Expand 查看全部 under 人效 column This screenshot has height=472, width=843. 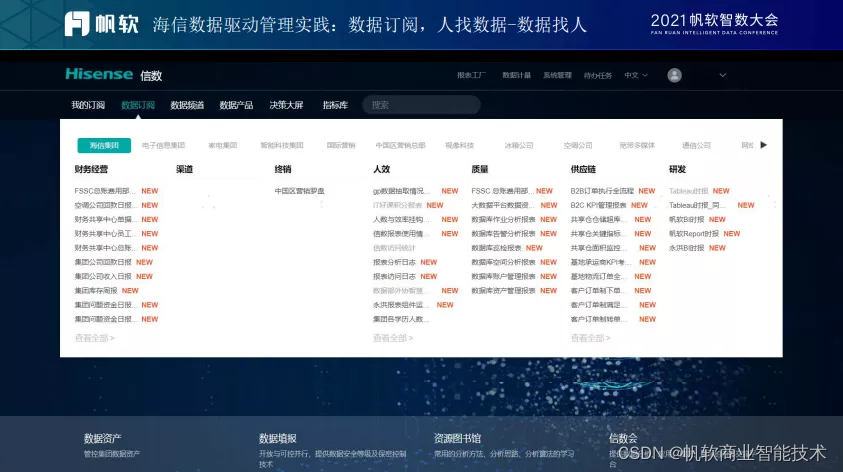[x=393, y=338]
